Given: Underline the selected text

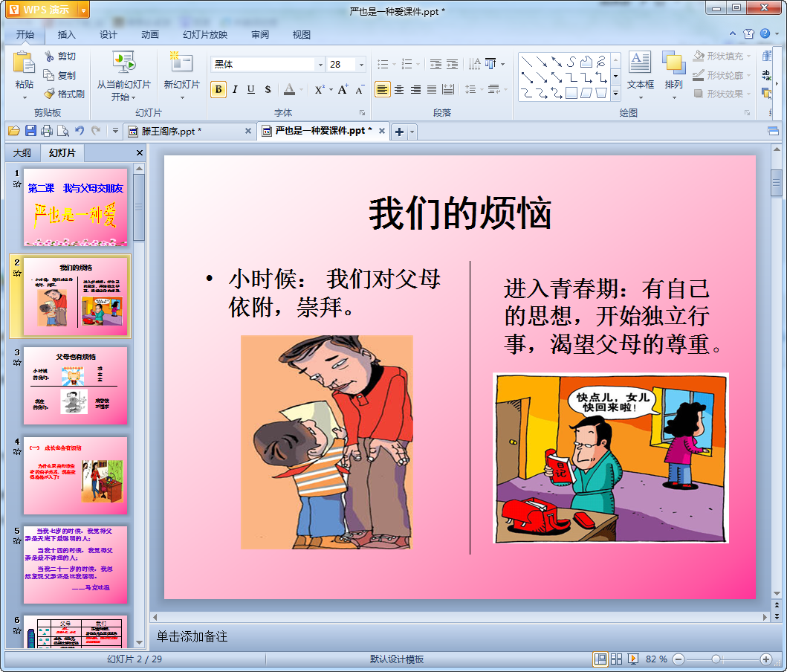Looking at the screenshot, I should (x=251, y=90).
